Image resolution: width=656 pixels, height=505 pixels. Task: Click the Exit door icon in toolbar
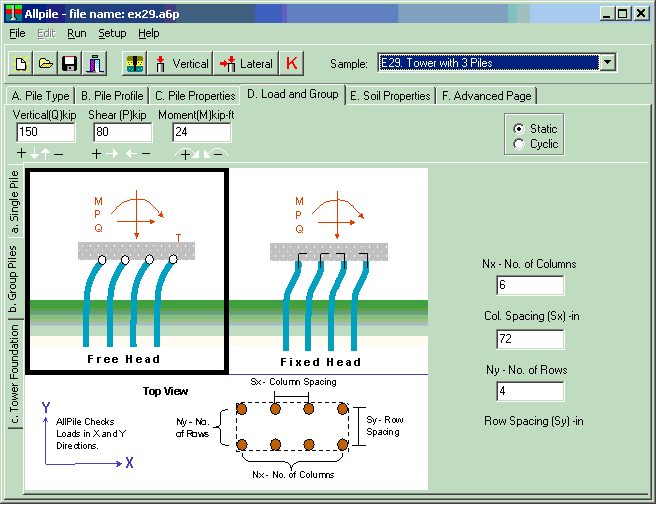pos(93,64)
